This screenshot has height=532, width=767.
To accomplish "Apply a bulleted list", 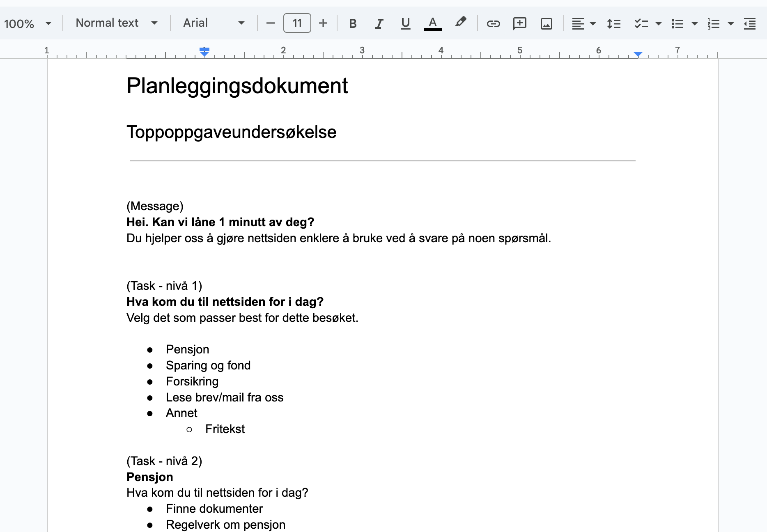I will tap(677, 23).
